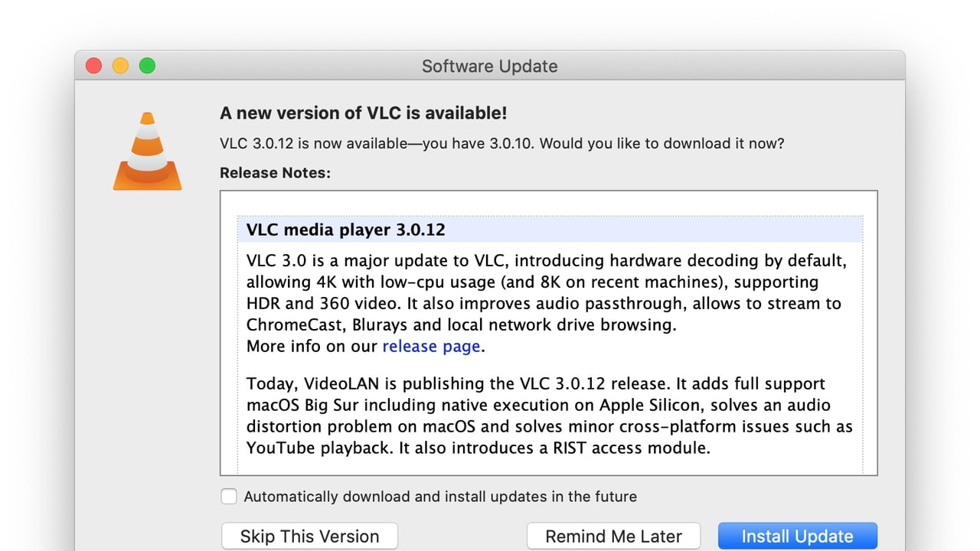Enable automatic download and install checkbox
The width and height of the screenshot is (980, 551).
pos(229,497)
